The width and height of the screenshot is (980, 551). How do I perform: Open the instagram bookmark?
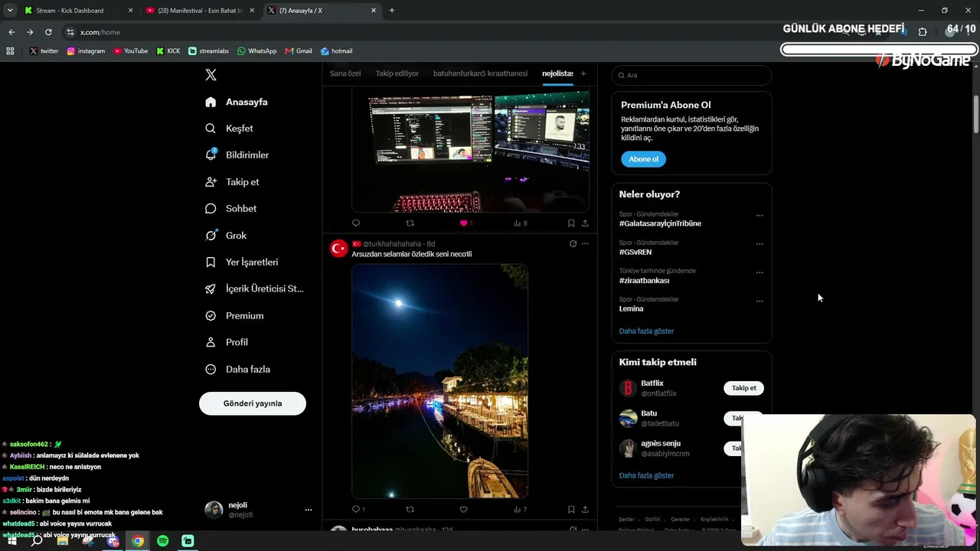pyautogui.click(x=86, y=51)
